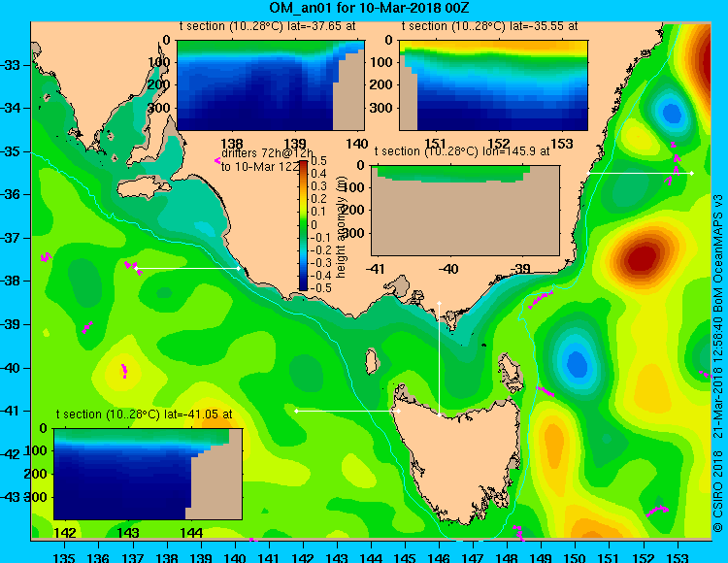Open the temperature section inset for lon=145.9
This screenshot has width=728, height=563.
(x=465, y=211)
